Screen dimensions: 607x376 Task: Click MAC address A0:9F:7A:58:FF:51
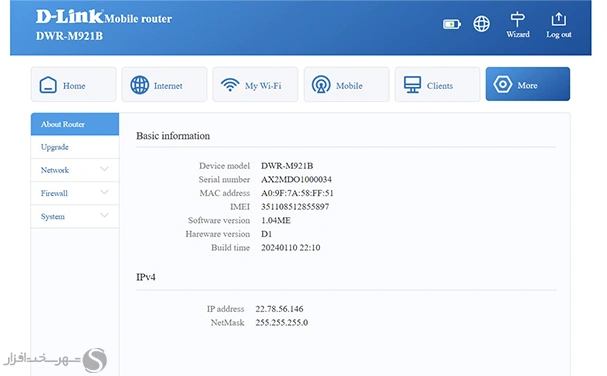pos(297,193)
